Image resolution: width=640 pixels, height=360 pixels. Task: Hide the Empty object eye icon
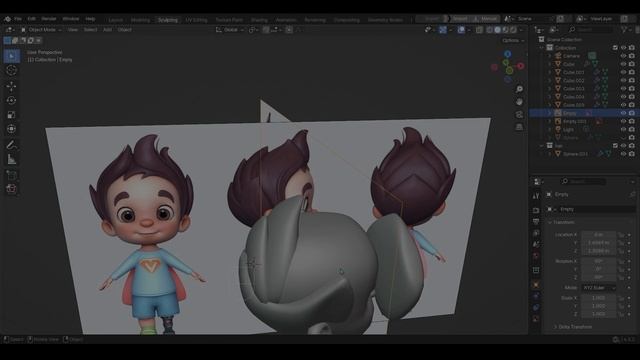pyautogui.click(x=623, y=113)
